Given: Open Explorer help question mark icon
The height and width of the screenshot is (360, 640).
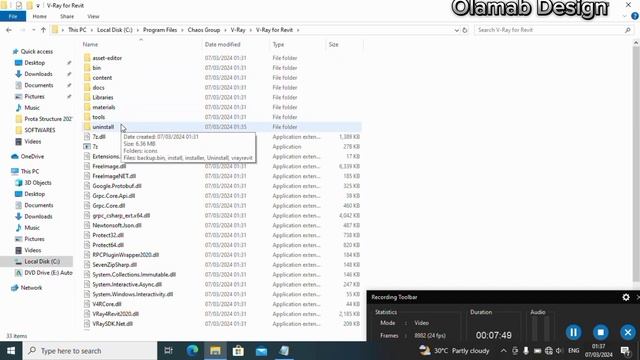Looking at the screenshot, I should pyautogui.click(x=635, y=16).
